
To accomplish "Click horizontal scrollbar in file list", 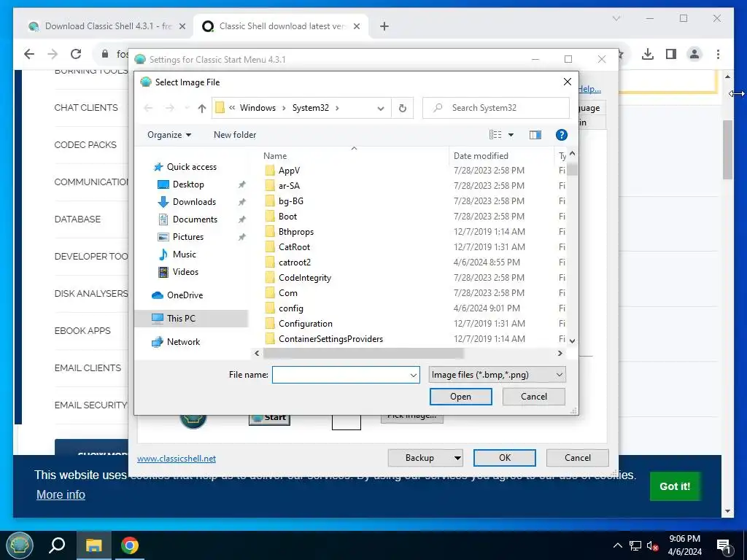I will [x=363, y=354].
